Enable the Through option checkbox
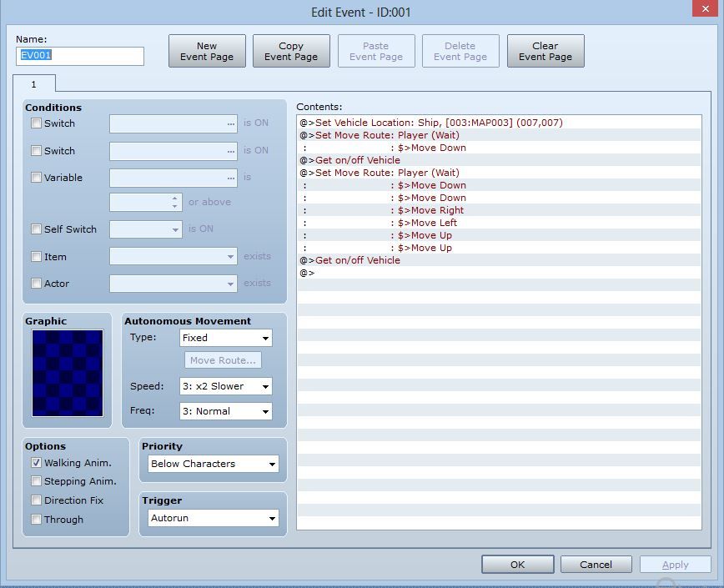The height and width of the screenshot is (588, 724). coord(37,520)
